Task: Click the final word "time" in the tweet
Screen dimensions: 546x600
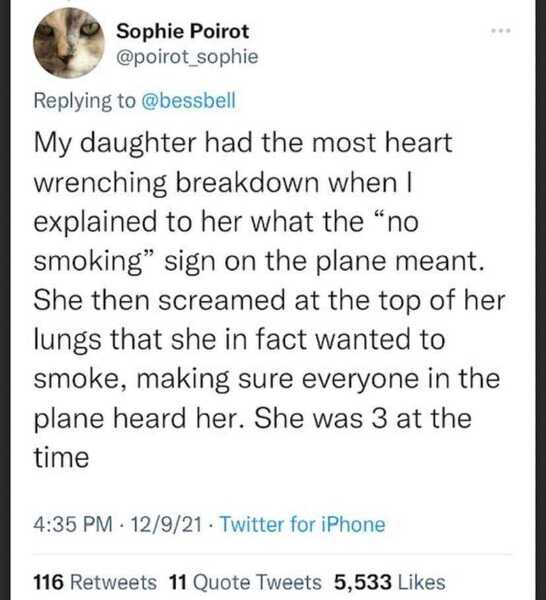Action: pos(61,458)
